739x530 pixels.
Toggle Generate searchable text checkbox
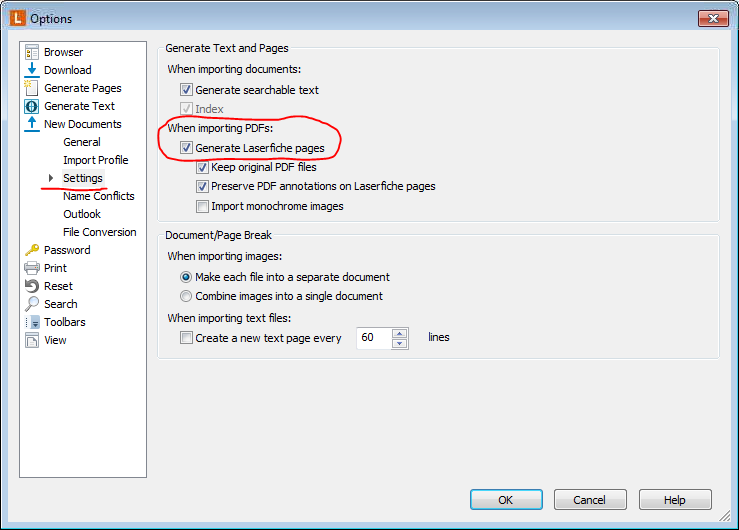(186, 90)
